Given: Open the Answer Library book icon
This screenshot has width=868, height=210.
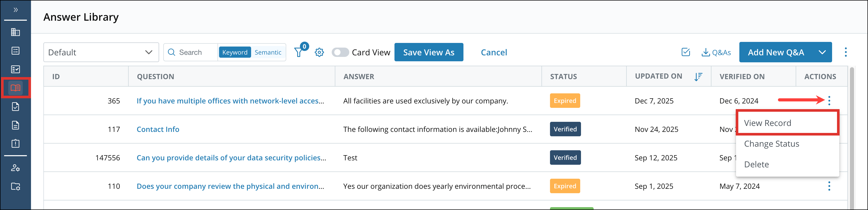Looking at the screenshot, I should point(16,88).
